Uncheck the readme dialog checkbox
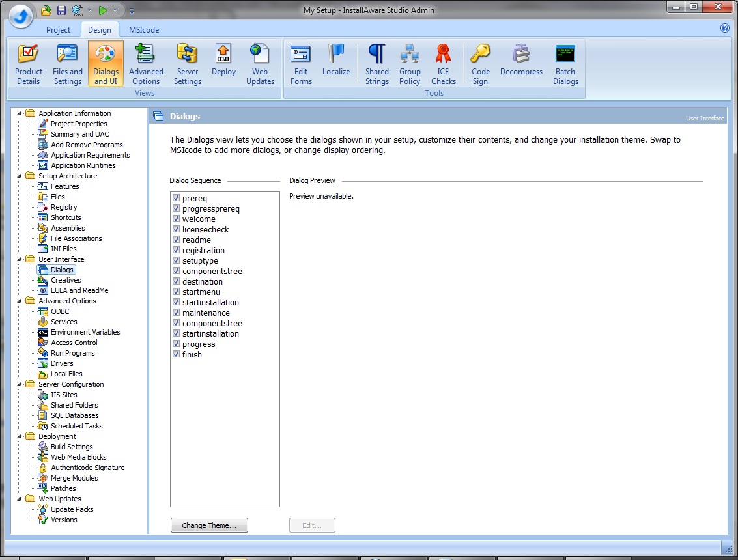This screenshot has width=738, height=560. pyautogui.click(x=176, y=240)
